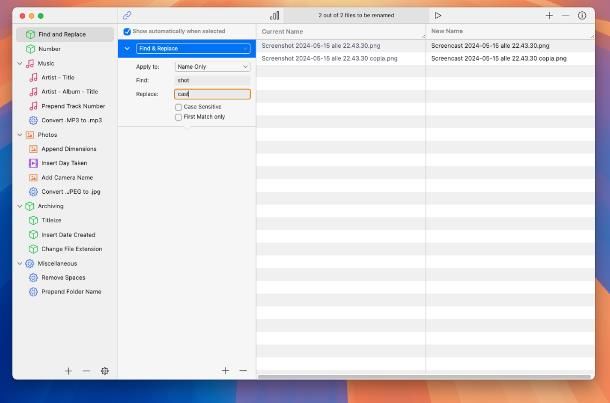Viewport: 610px width, 403px height.
Task: Collapse the Photos group chevron
Action: (x=20, y=135)
